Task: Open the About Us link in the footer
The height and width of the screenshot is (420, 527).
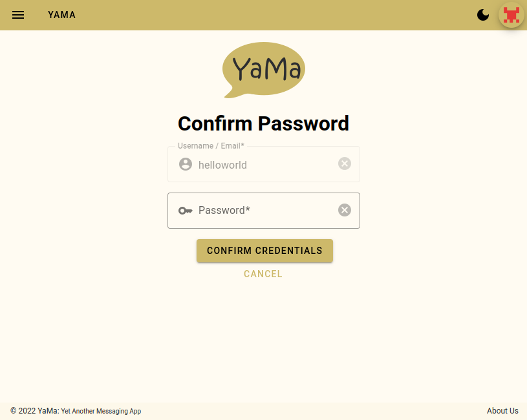Action: coord(502,411)
